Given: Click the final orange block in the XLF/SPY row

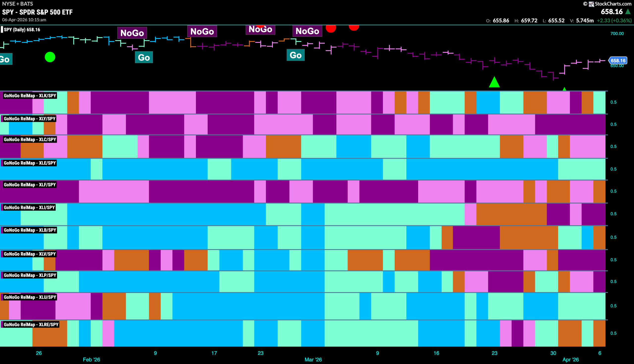Looking at the screenshot, I should pyautogui.click(x=600, y=192).
